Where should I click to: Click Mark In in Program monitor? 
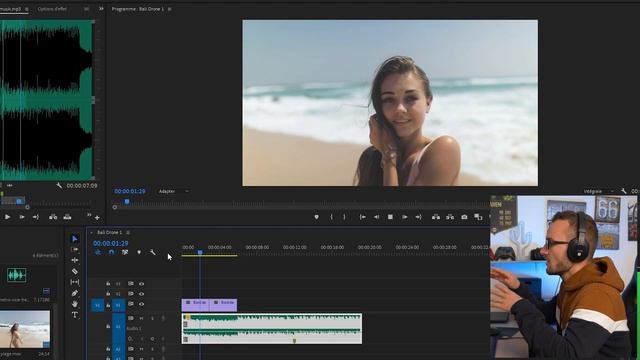point(331,217)
